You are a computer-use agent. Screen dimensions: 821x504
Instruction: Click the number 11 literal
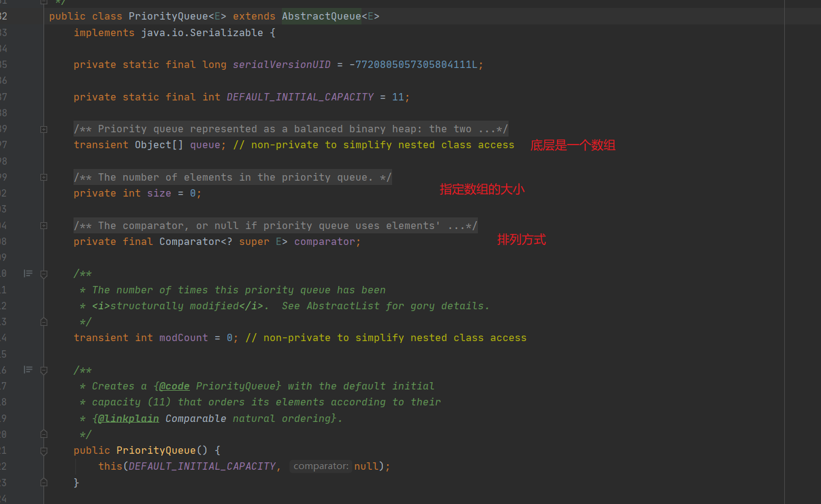point(398,97)
